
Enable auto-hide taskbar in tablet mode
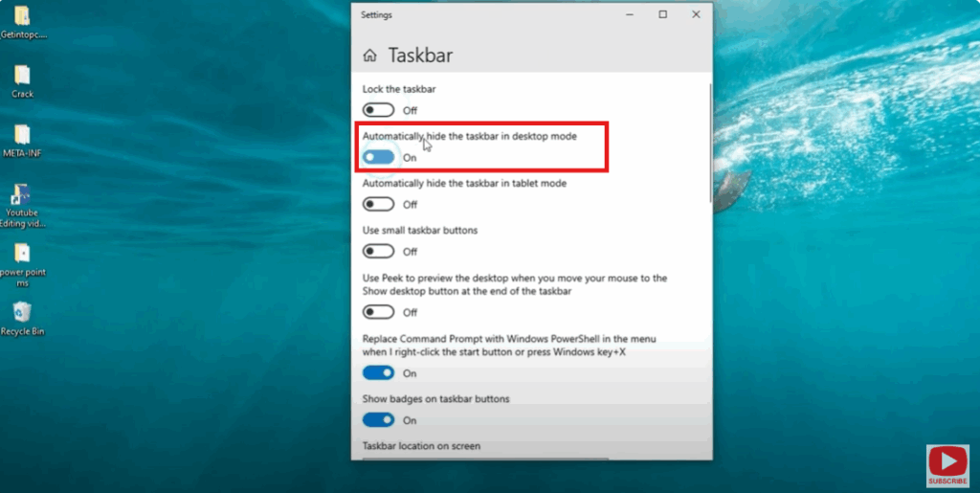click(379, 204)
